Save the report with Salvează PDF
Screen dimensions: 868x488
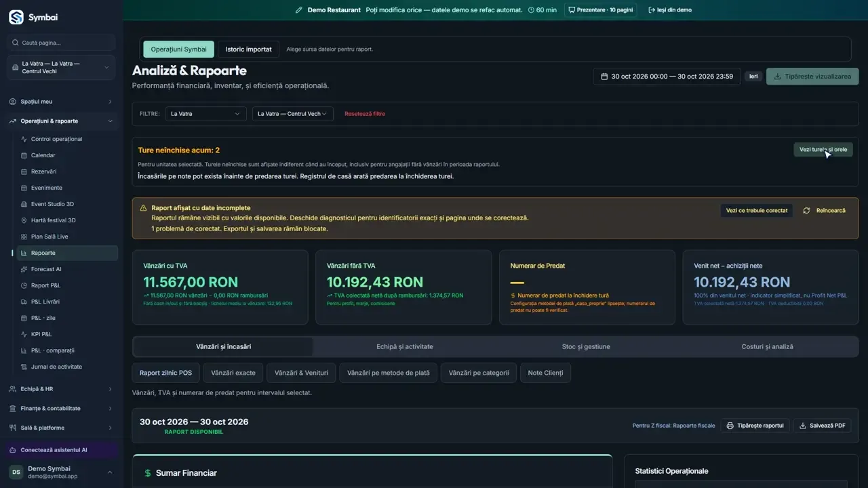tap(823, 426)
